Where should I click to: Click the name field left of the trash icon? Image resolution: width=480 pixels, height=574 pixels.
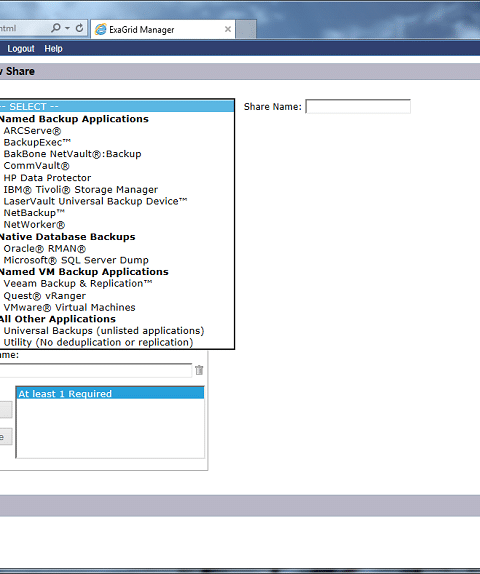coord(96,370)
